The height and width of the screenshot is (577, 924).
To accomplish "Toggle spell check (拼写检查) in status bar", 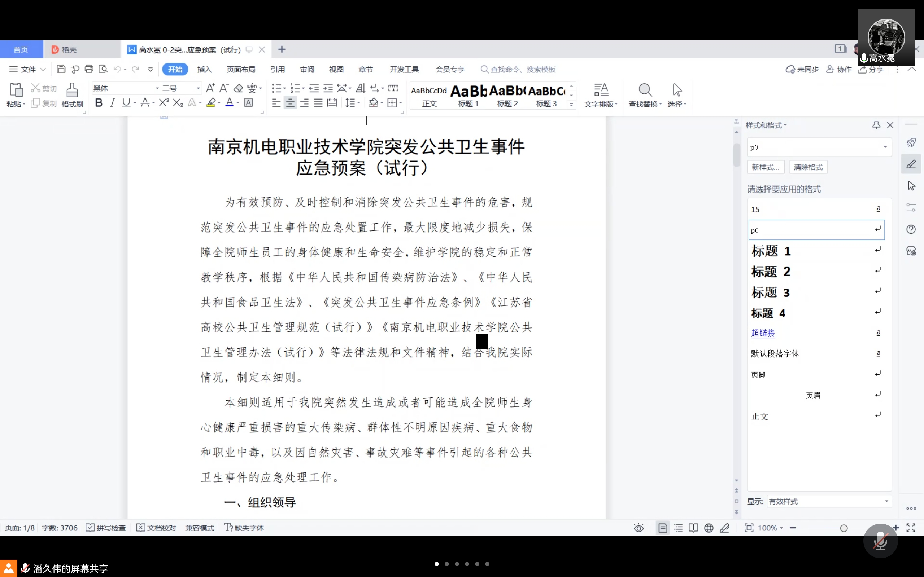I will pos(106,528).
